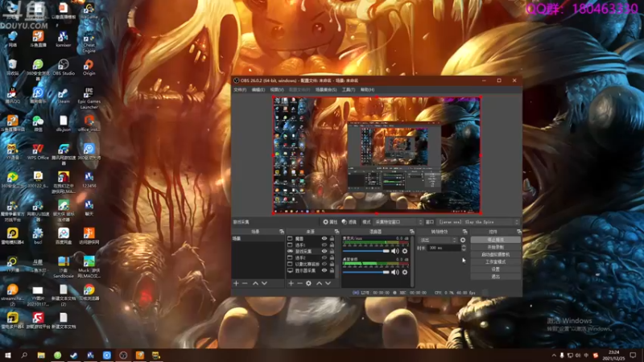The image size is (644, 362).
Task: Pop out the 场景 scenes dock
Action: pos(282,232)
